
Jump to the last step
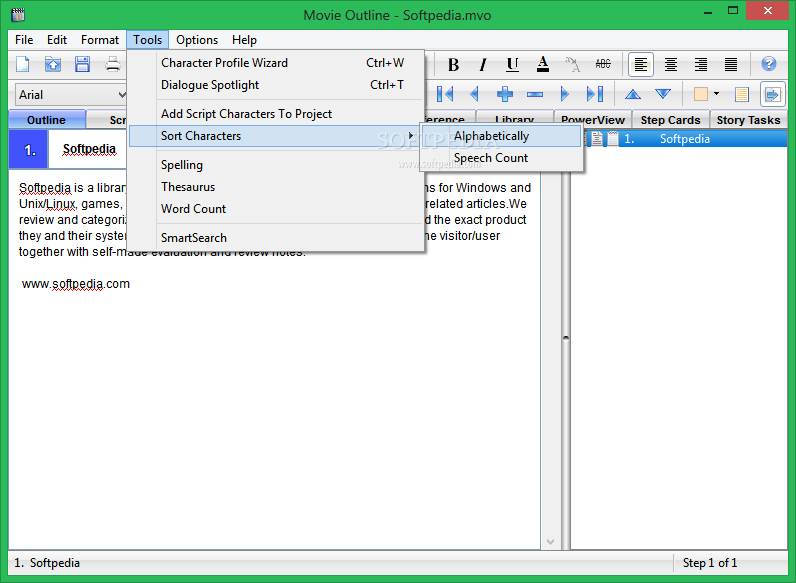point(594,94)
